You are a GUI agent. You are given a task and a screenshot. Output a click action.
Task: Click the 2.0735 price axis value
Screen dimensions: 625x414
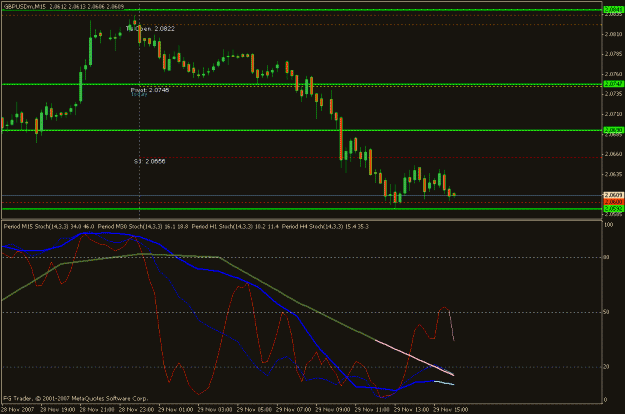coord(613,94)
